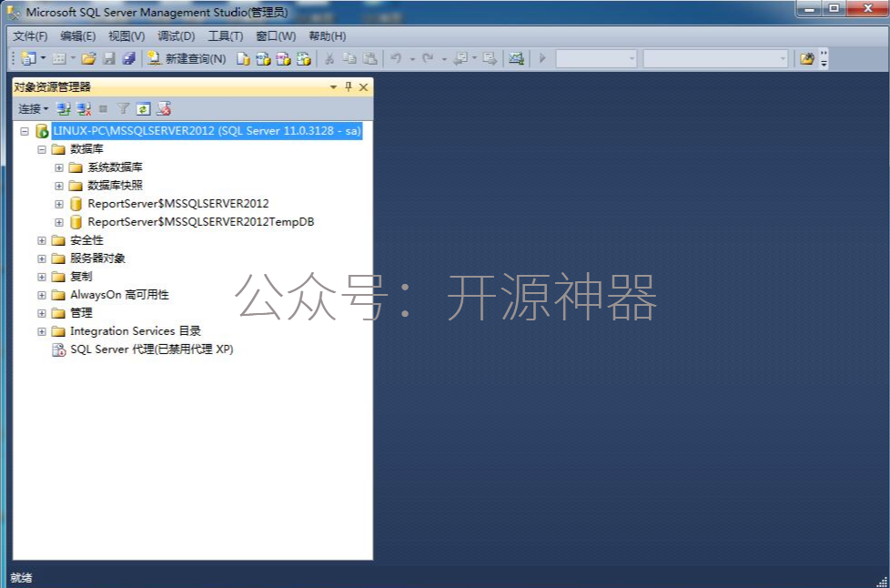This screenshot has width=890, height=588.
Task: Click the Analysis Services DMX Query icon
Action: click(x=283, y=58)
